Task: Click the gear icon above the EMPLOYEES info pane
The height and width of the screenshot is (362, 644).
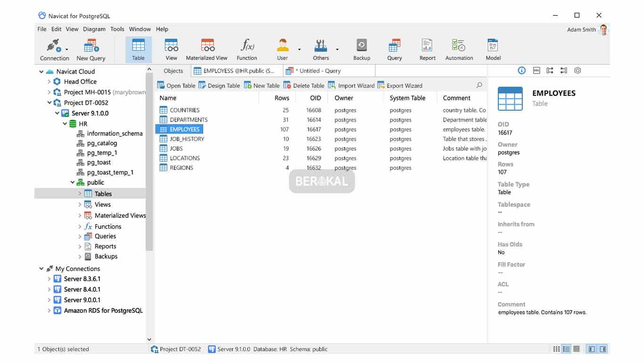Action: click(x=578, y=70)
